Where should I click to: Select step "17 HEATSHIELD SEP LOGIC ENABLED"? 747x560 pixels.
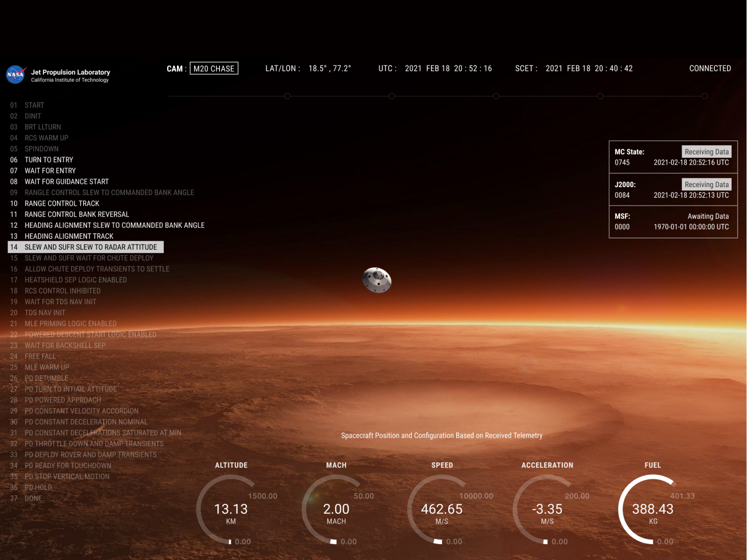(68, 280)
